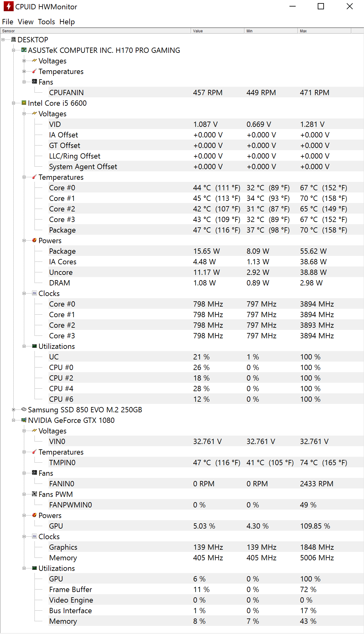Collapse the ASUSTeK H170 PRO GAMING node
The height and width of the screenshot is (634, 364).
14,50
